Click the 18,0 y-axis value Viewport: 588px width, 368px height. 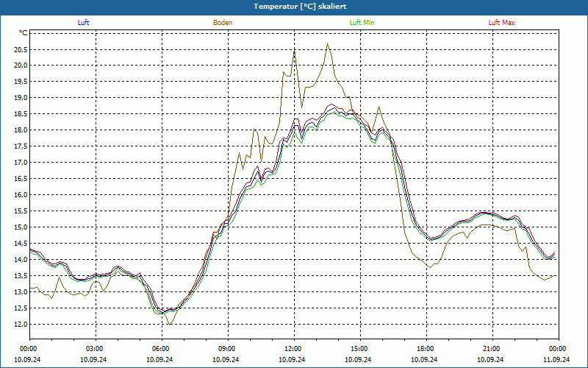tap(21, 130)
